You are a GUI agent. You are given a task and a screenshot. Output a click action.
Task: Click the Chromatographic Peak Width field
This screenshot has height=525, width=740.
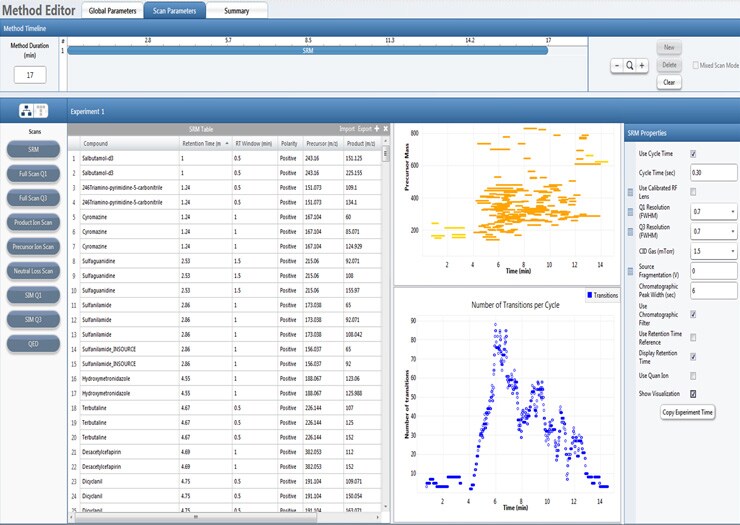point(713,291)
